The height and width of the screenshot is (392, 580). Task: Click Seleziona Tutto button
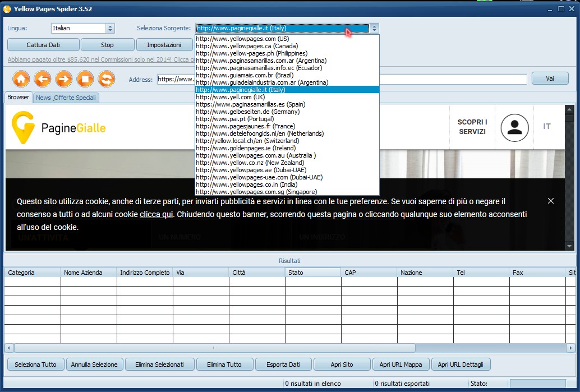point(35,365)
